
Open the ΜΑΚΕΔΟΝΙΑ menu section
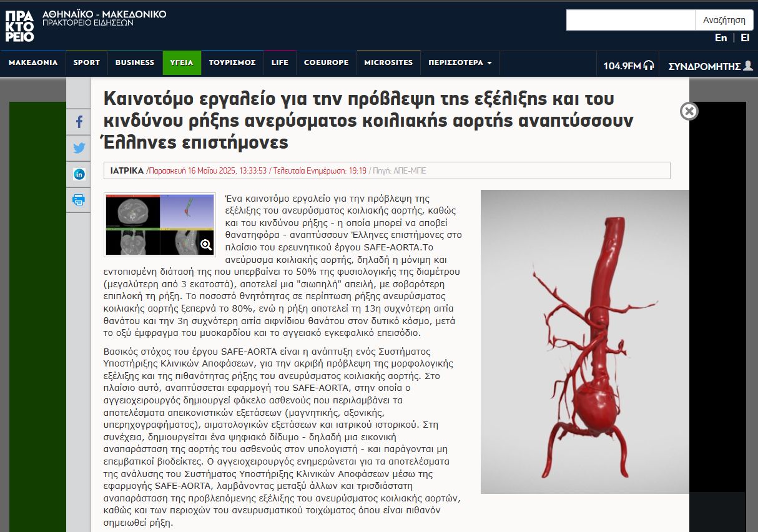pyautogui.click(x=33, y=62)
